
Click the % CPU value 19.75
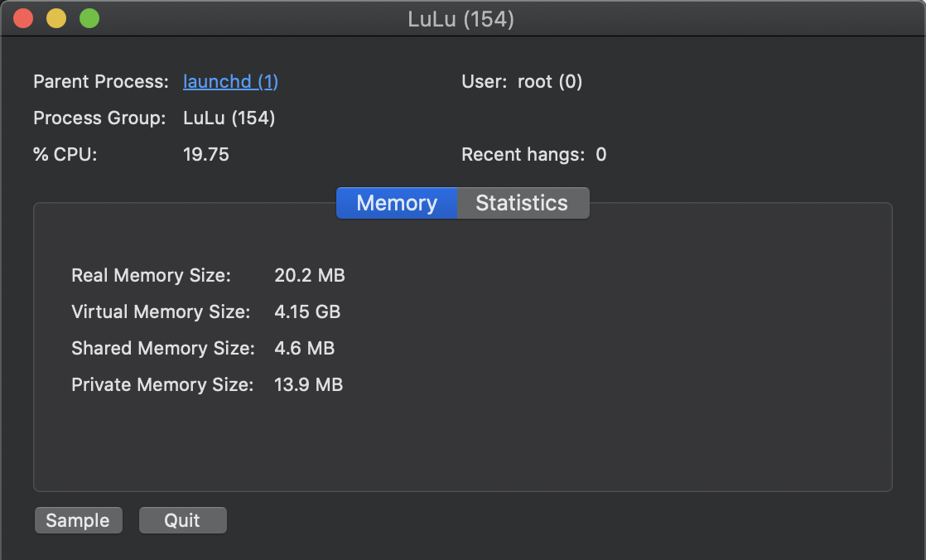pyautogui.click(x=206, y=154)
